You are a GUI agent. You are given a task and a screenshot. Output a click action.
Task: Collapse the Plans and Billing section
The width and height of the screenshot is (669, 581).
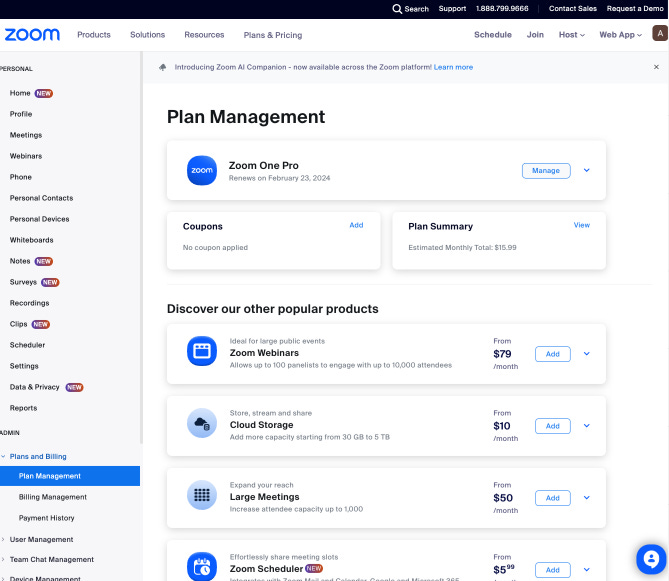(3, 456)
